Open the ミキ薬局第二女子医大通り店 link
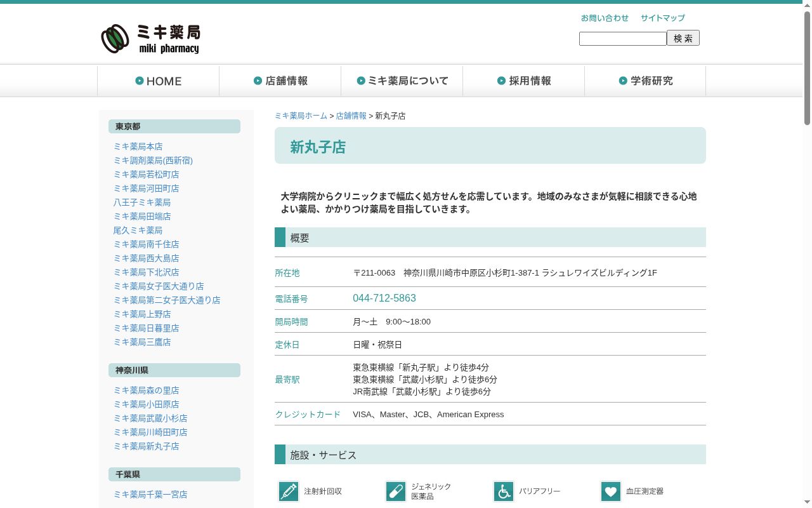 (x=167, y=300)
